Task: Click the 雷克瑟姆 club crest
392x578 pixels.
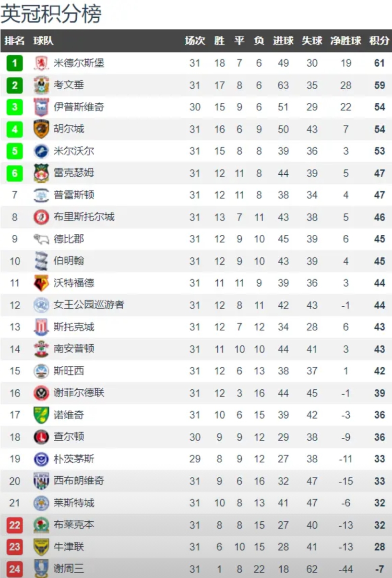Action: tap(42, 173)
